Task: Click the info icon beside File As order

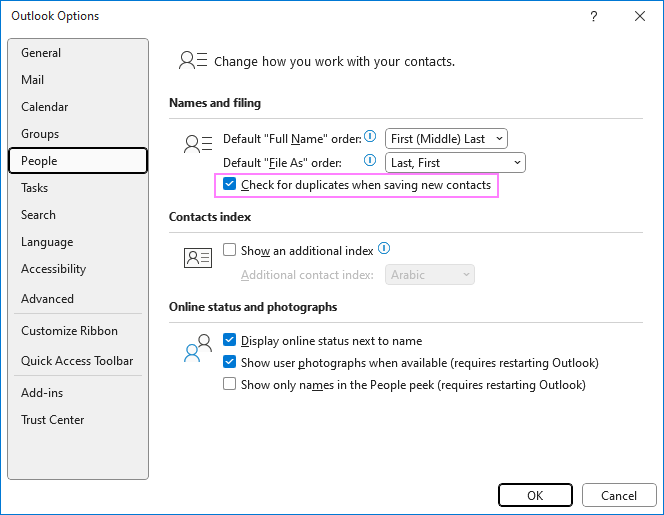Action: (370, 160)
